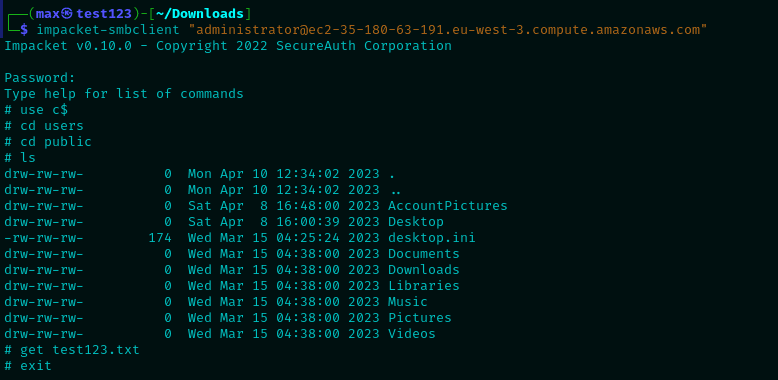Click the 'cd public' command line
This screenshot has height=380, width=778.
[x=48, y=142]
